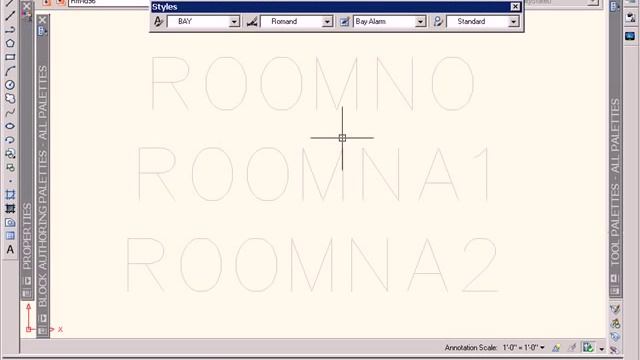Image resolution: width=640 pixels, height=360 pixels.
Task: Click the Properties palette title bar
Action: point(27,236)
